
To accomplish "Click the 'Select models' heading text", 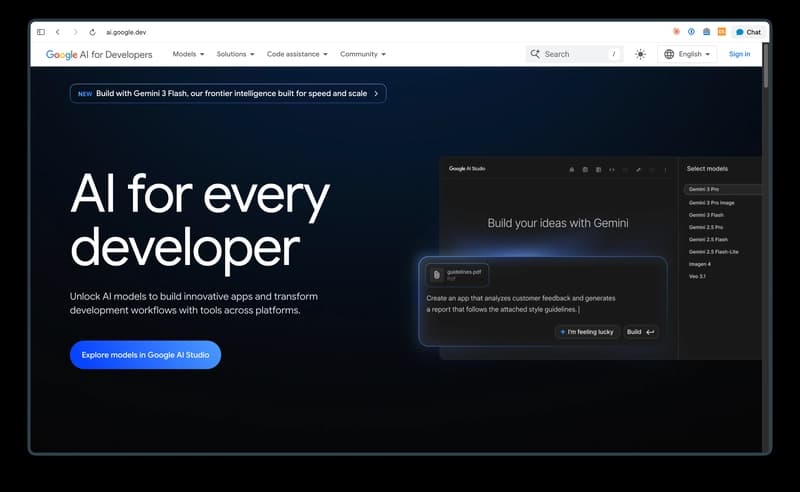I will tap(707, 168).
